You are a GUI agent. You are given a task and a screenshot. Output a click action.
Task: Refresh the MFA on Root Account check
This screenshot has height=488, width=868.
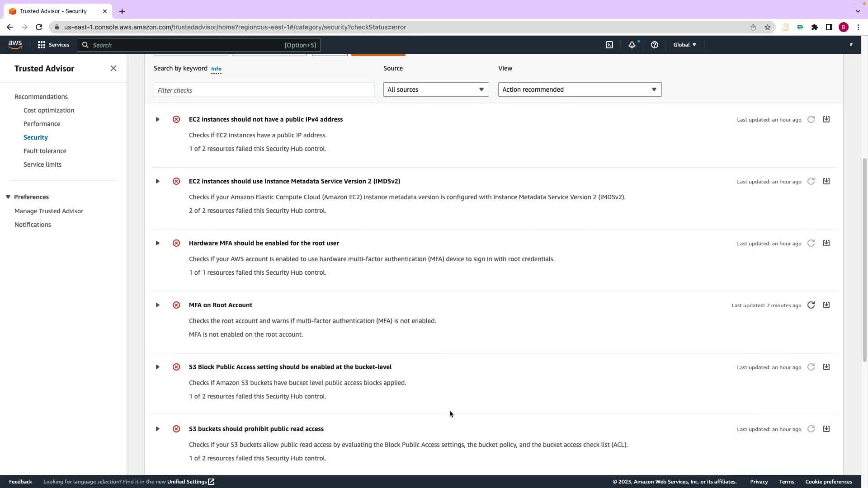(x=811, y=305)
